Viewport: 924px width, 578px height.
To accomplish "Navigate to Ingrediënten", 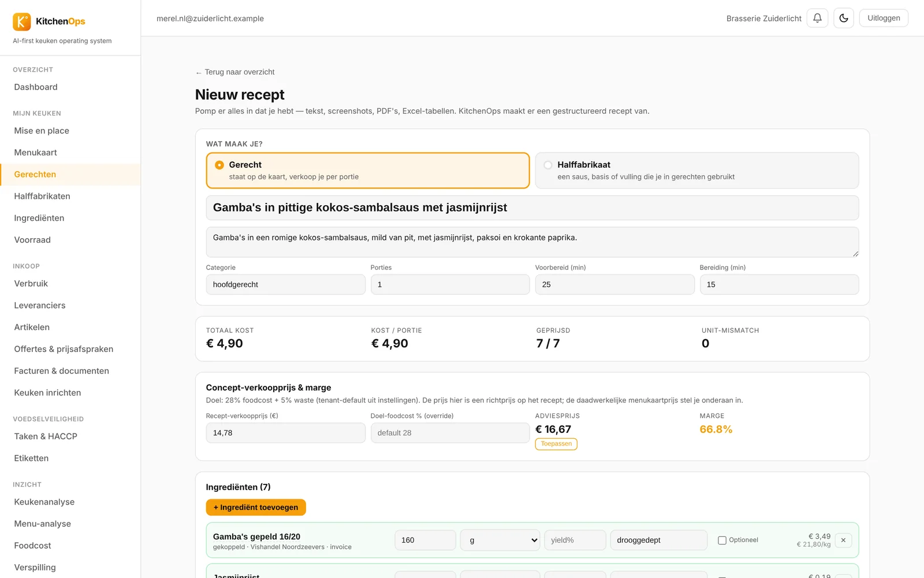I will point(39,218).
